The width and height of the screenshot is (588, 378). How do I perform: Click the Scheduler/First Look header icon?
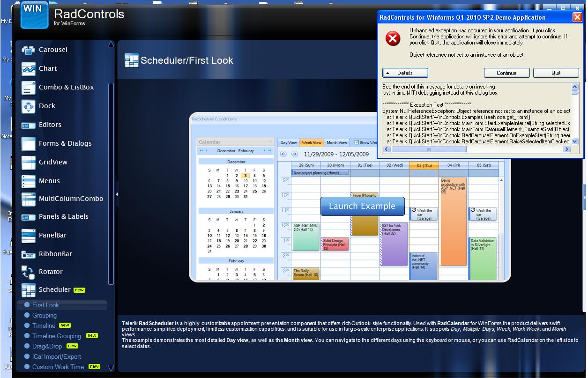(132, 60)
